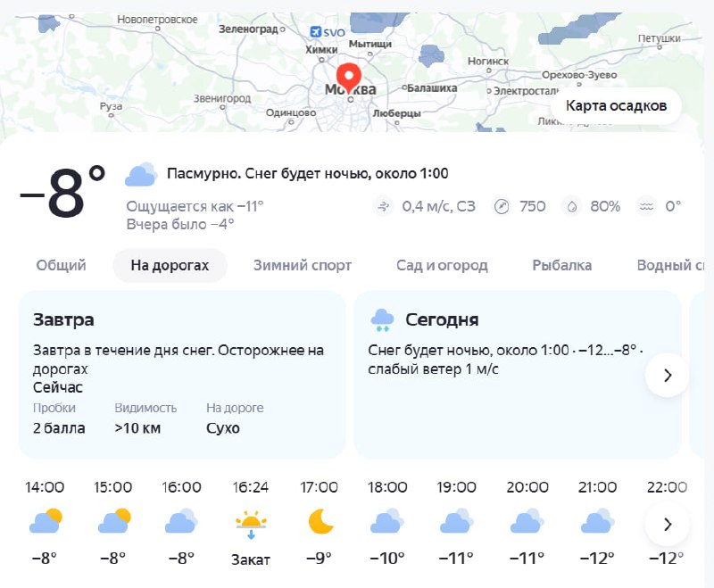Click the moon icon at 17:00
714x588 pixels.
coord(320,521)
